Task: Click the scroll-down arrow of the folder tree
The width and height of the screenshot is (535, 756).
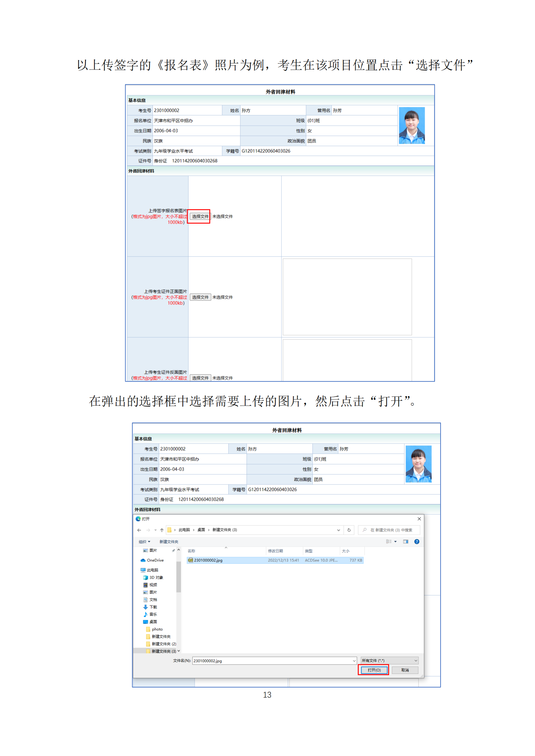Action: 179,651
